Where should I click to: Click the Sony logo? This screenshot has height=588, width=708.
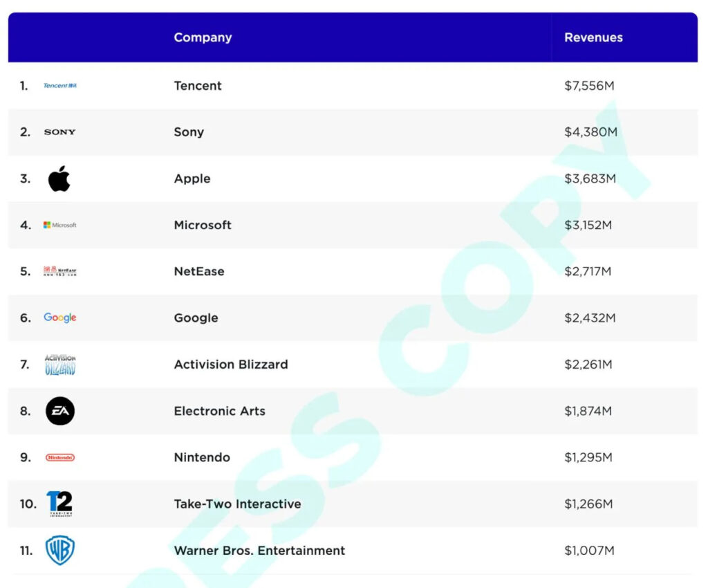(60, 132)
